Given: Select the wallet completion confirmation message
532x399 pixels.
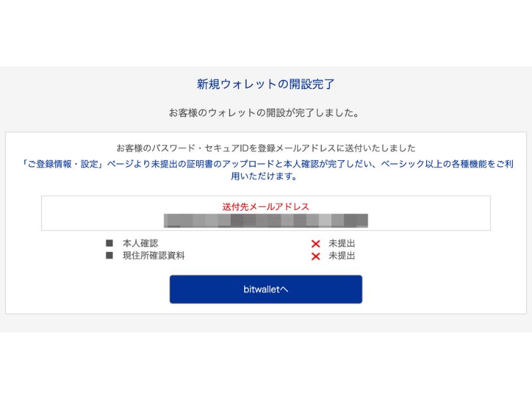Looking at the screenshot, I should point(265,111).
